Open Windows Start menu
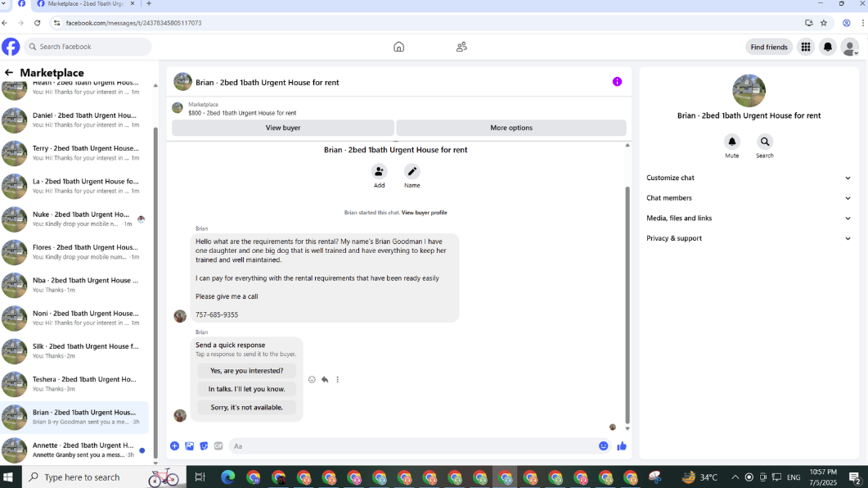 [x=8, y=477]
